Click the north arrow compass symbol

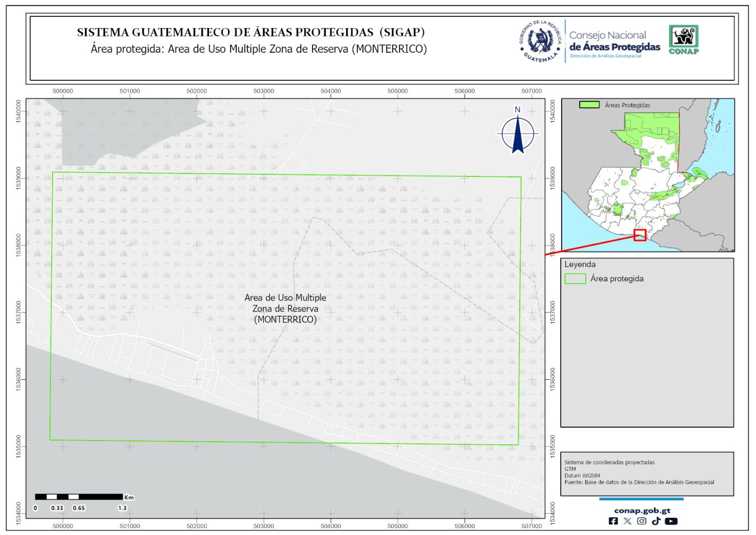(x=518, y=132)
